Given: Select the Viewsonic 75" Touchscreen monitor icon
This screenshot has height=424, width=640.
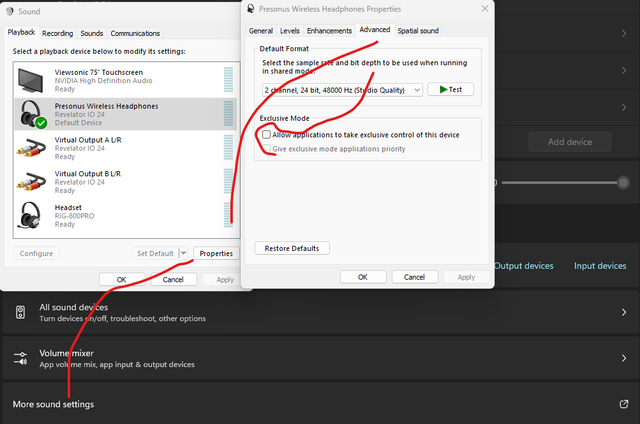Looking at the screenshot, I should [x=31, y=80].
